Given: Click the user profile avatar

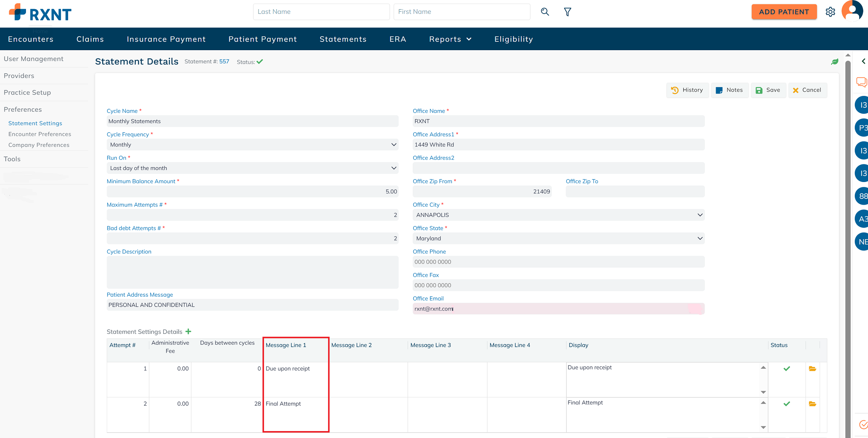Looking at the screenshot, I should (x=852, y=11).
